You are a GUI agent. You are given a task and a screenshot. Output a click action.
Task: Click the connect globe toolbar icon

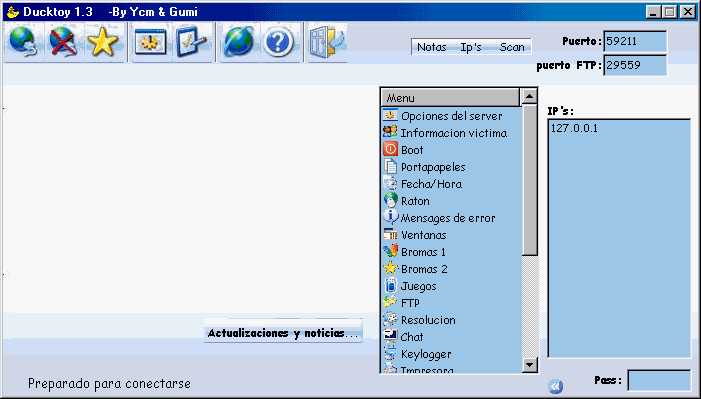22,42
